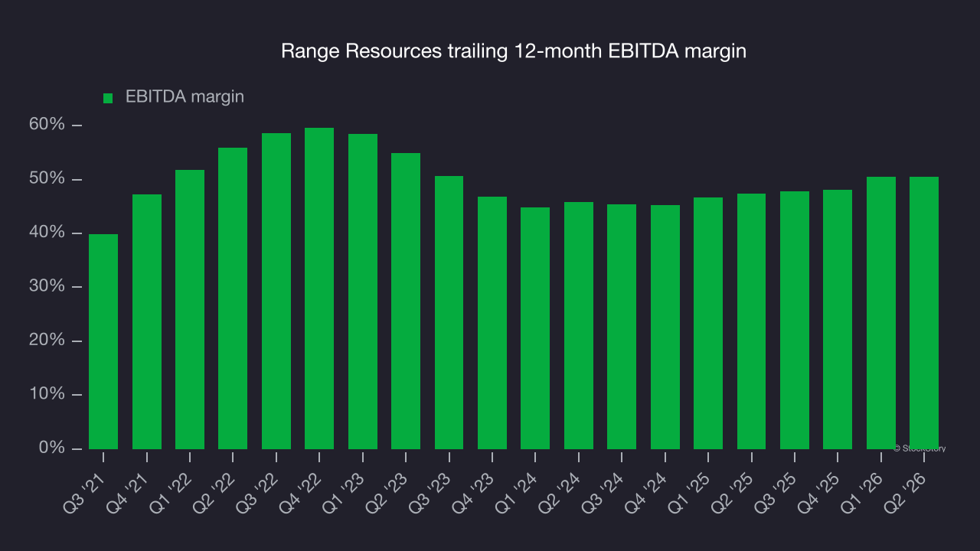Click the green bar for Q3 '22

pyautogui.click(x=276, y=291)
